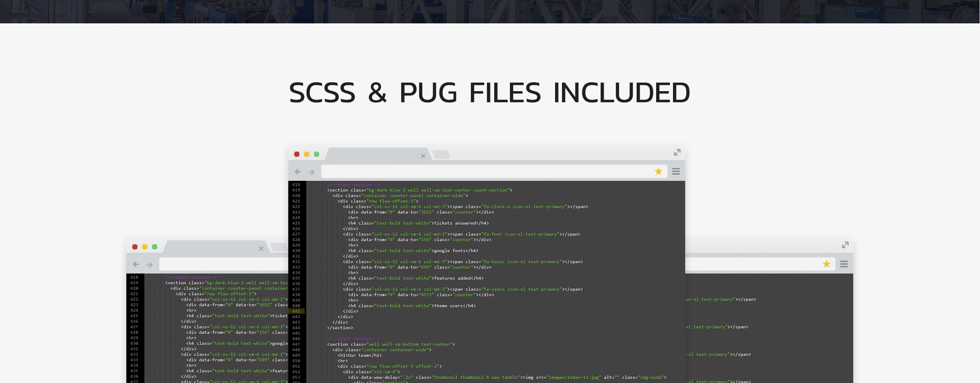Click bookmark star in right browser window
Screen dimensions: 980x383
826,264
